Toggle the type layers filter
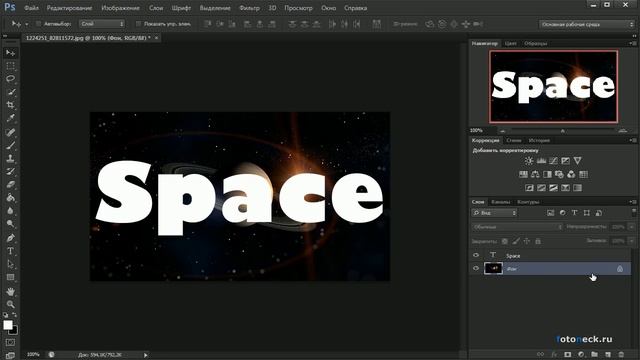Viewport: 640px width, 360px height. coord(574,213)
